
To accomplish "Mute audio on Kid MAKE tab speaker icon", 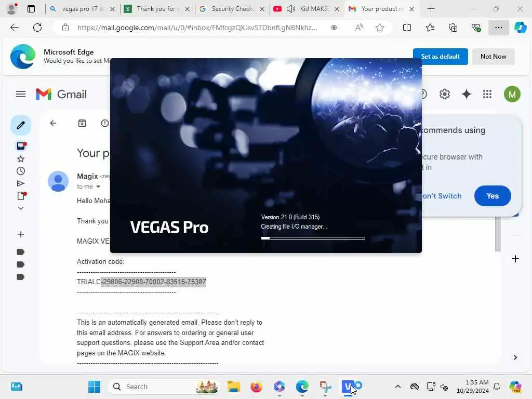I will (290, 9).
